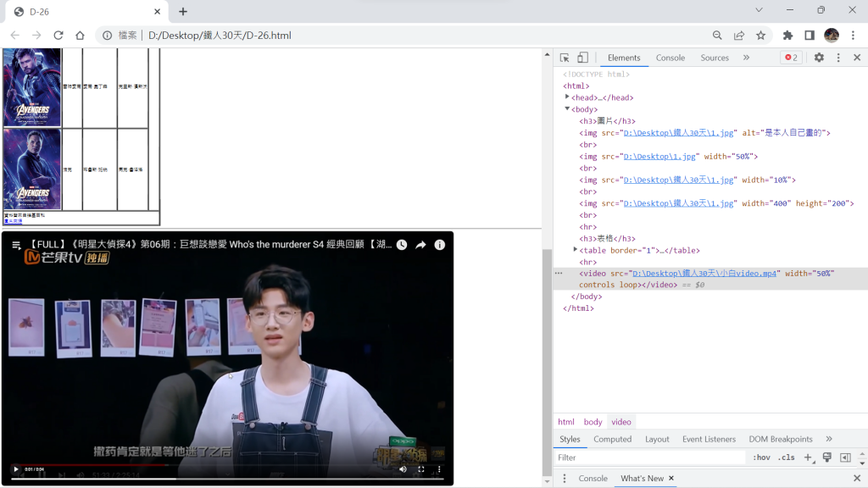This screenshot has width=868, height=488.
Task: Click the D:\Desktop\1.jpg image link
Action: pyautogui.click(x=659, y=157)
